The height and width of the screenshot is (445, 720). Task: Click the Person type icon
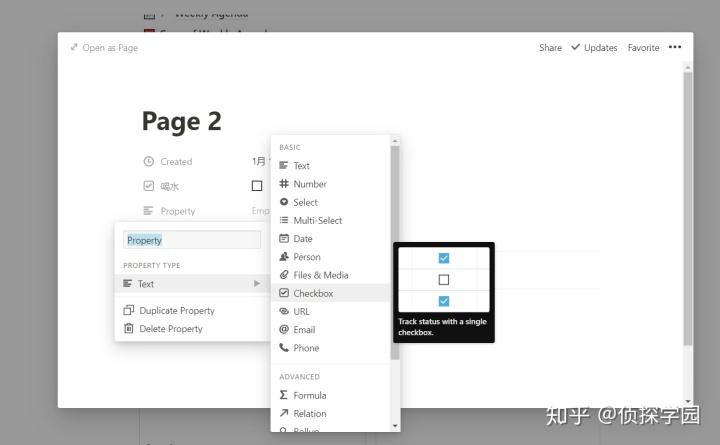pos(284,256)
